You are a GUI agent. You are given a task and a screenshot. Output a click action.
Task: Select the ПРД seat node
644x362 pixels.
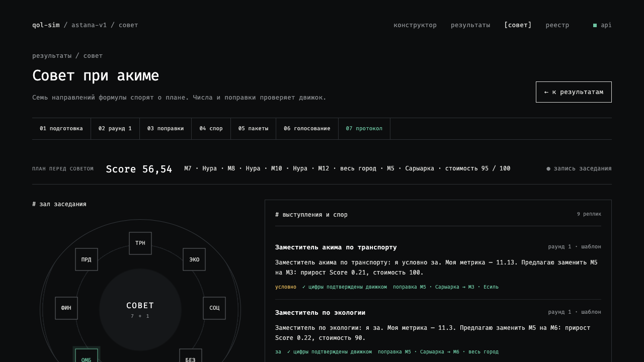click(87, 259)
